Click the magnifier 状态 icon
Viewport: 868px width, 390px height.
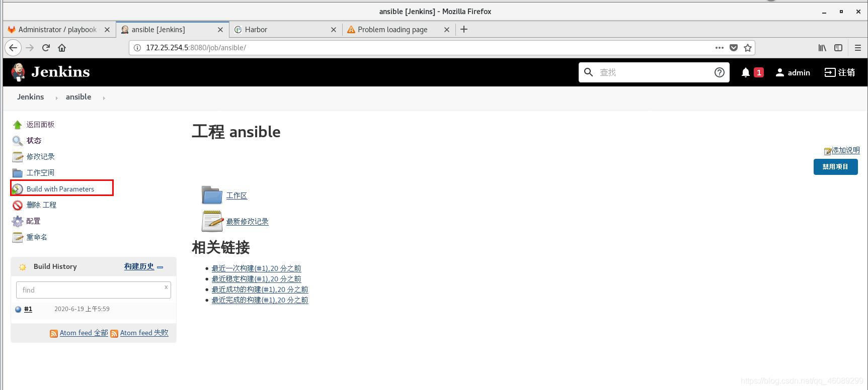(x=18, y=141)
